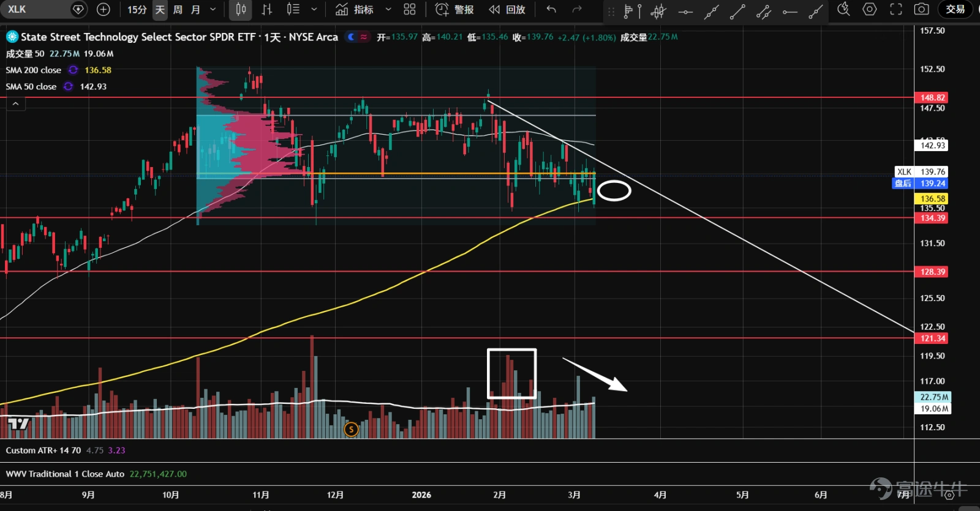Click the diamond icon beside XLK
This screenshot has width=980, height=511.
click(78, 9)
